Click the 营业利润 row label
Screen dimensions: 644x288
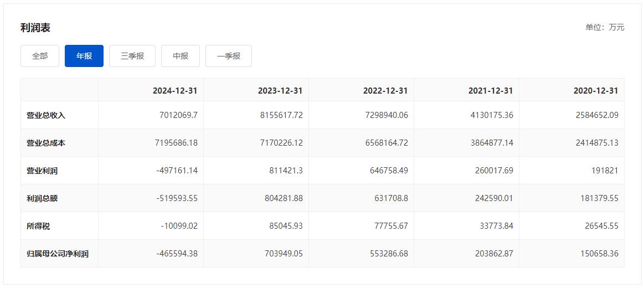point(42,171)
